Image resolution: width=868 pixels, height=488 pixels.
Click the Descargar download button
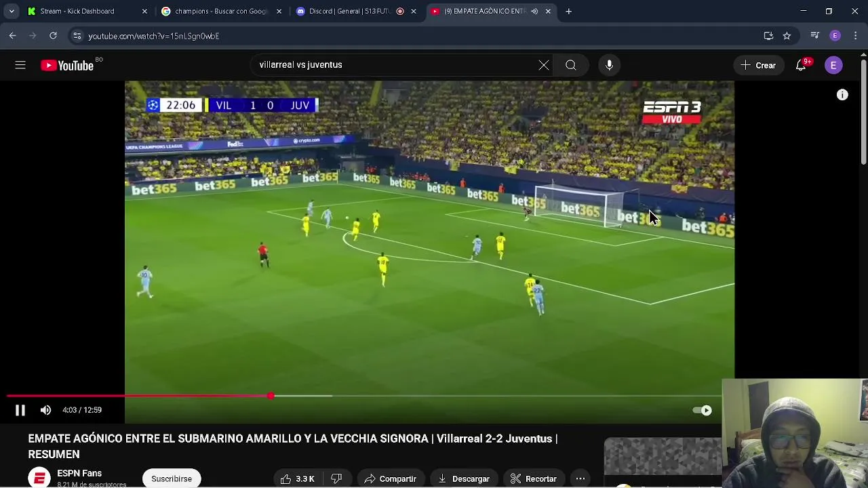(x=464, y=479)
